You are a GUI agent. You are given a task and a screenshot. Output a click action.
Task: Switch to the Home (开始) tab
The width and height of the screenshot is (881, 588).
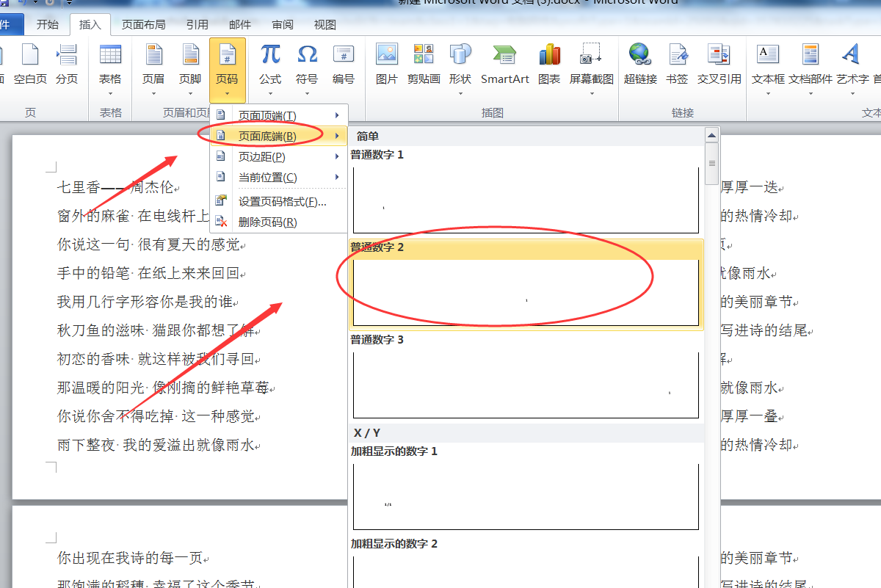coord(48,24)
